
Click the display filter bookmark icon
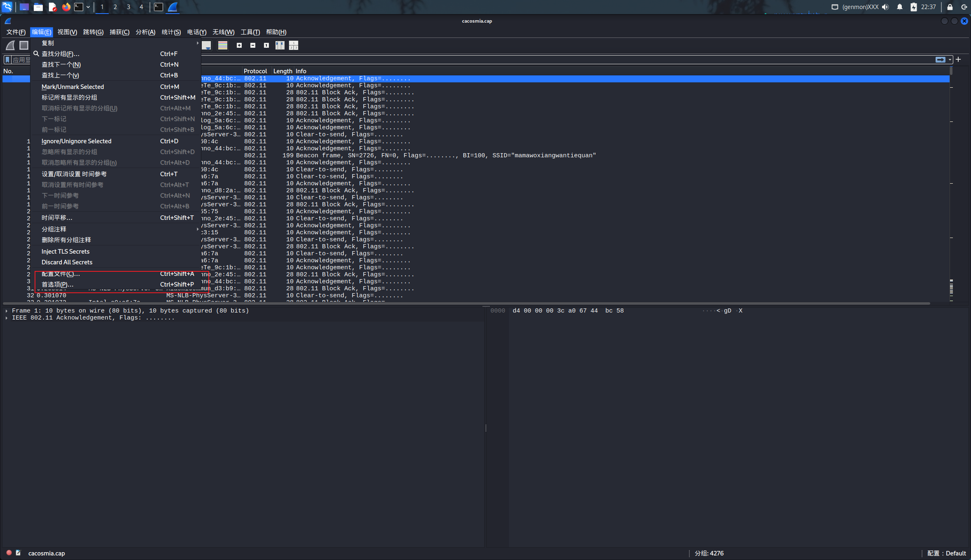click(7, 60)
